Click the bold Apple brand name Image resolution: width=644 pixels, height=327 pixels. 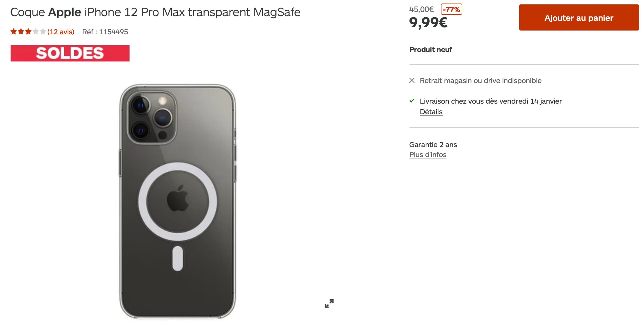(x=65, y=12)
